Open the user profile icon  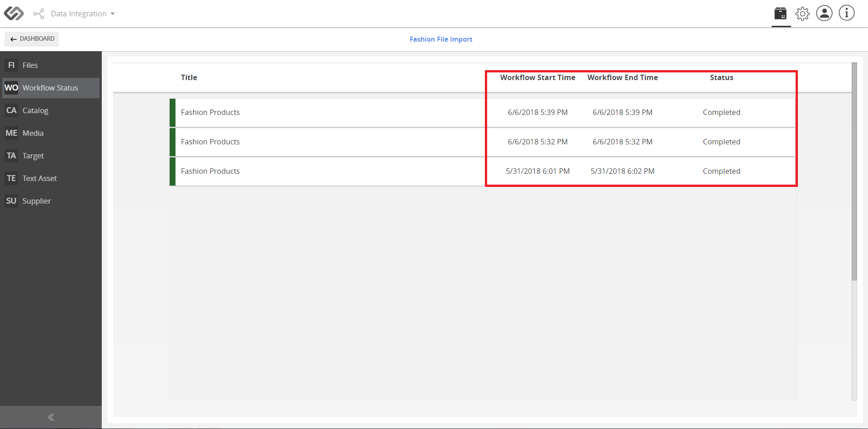(824, 13)
